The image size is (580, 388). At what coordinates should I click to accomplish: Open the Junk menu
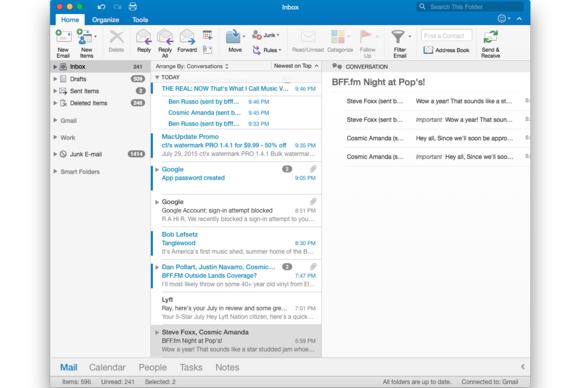(266, 35)
